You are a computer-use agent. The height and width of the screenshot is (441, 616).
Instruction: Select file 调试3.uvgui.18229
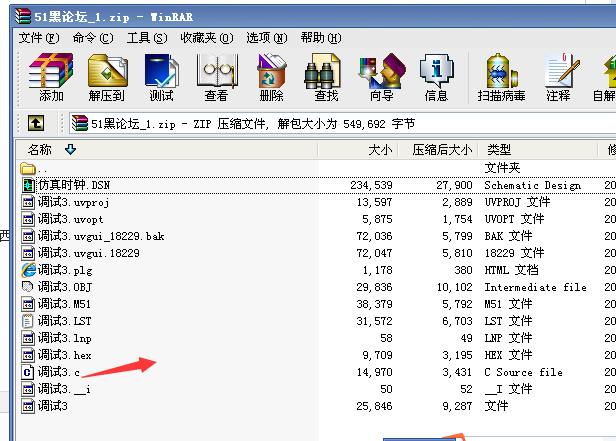(x=88, y=253)
